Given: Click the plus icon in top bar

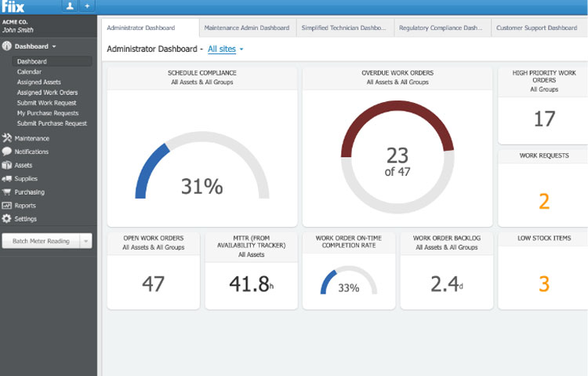Looking at the screenshot, I should (x=86, y=6).
